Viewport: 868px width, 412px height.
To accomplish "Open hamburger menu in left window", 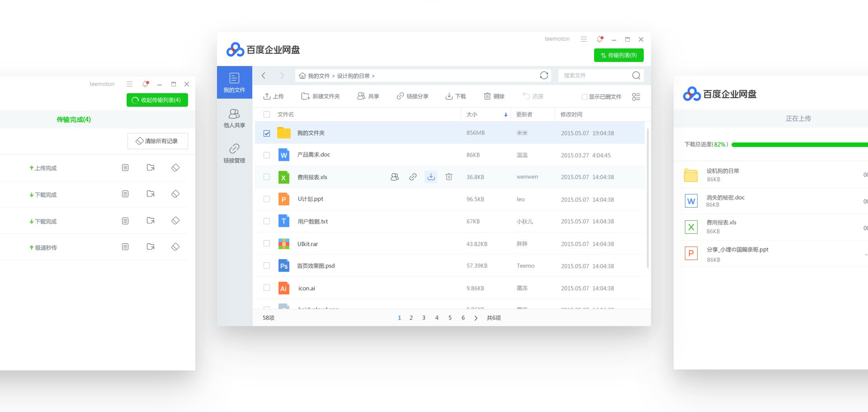I will (x=130, y=84).
